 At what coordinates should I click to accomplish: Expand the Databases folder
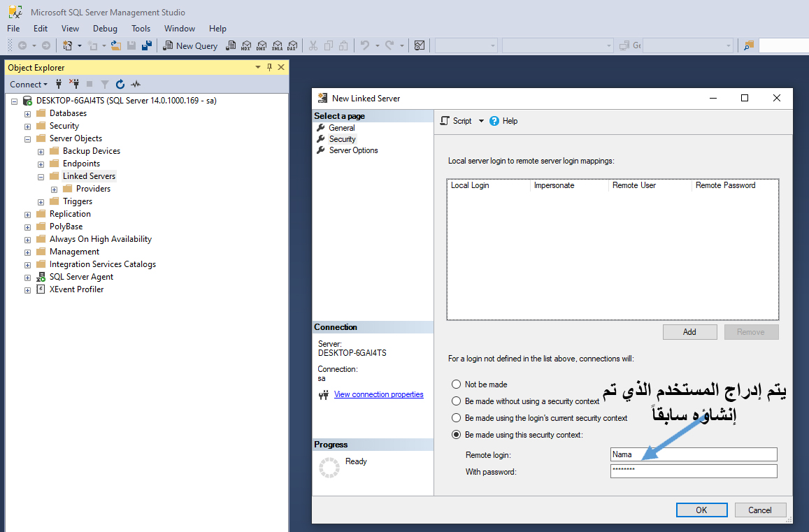(28, 114)
